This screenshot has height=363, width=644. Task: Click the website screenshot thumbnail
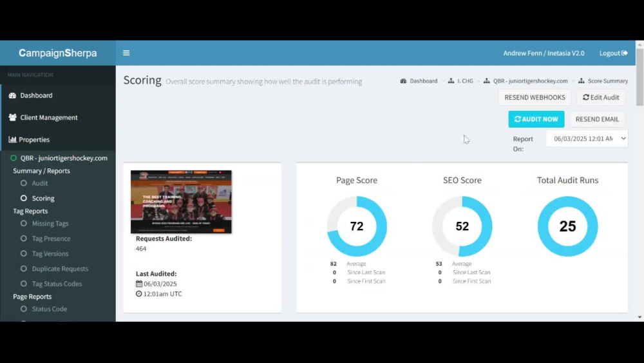tap(181, 202)
